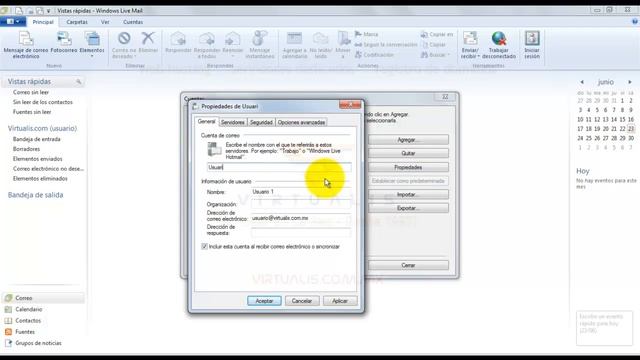The width and height of the screenshot is (640, 360).
Task: Click Quitar in the Cuentas window
Action: (x=408, y=153)
